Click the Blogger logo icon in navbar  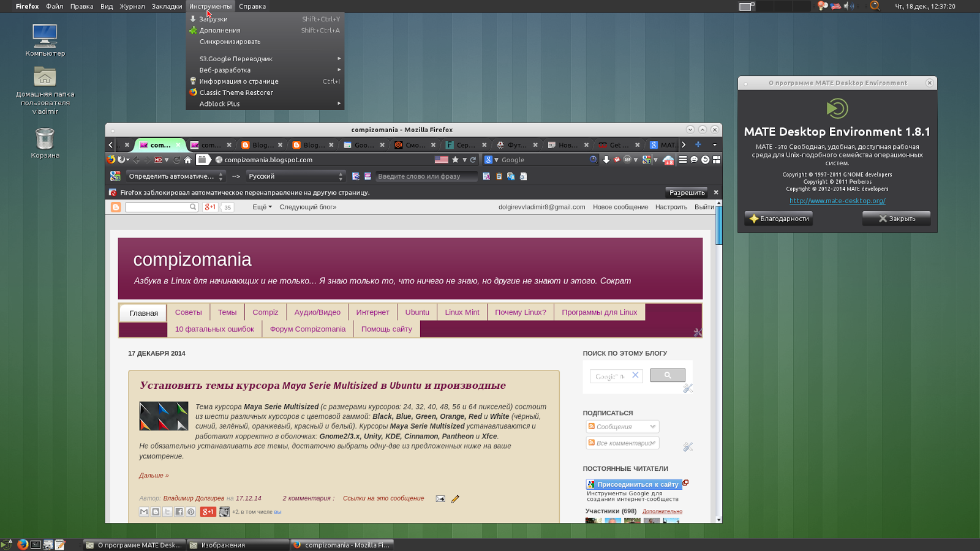116,207
